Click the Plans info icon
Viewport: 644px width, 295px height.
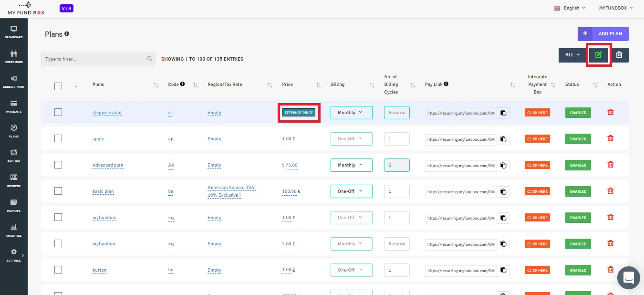point(67,34)
